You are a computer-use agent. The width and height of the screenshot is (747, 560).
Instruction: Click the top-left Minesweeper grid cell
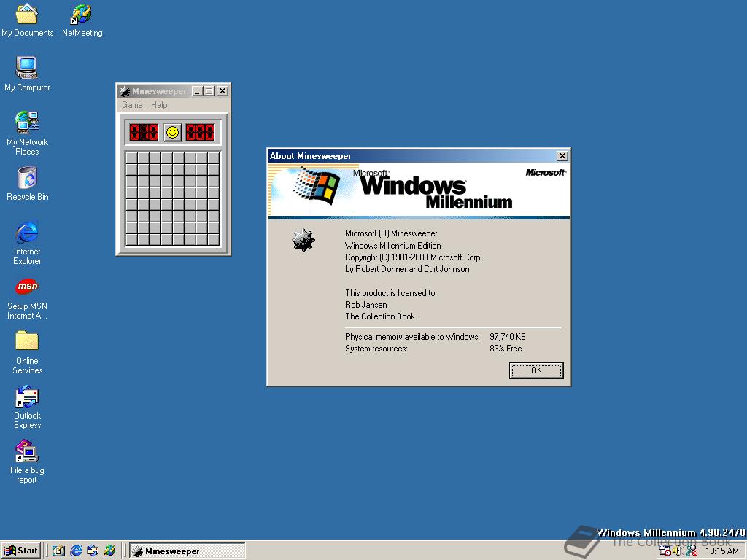coord(131,157)
